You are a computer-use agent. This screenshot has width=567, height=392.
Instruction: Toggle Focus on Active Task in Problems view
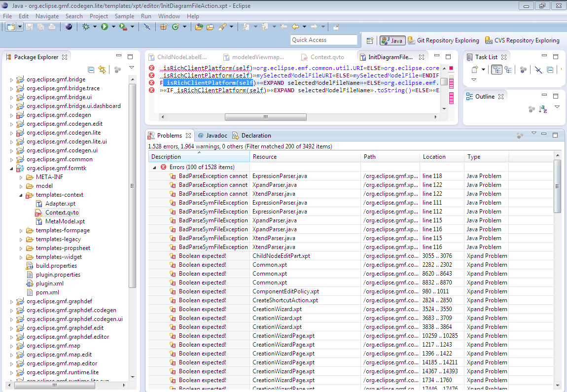[x=520, y=135]
